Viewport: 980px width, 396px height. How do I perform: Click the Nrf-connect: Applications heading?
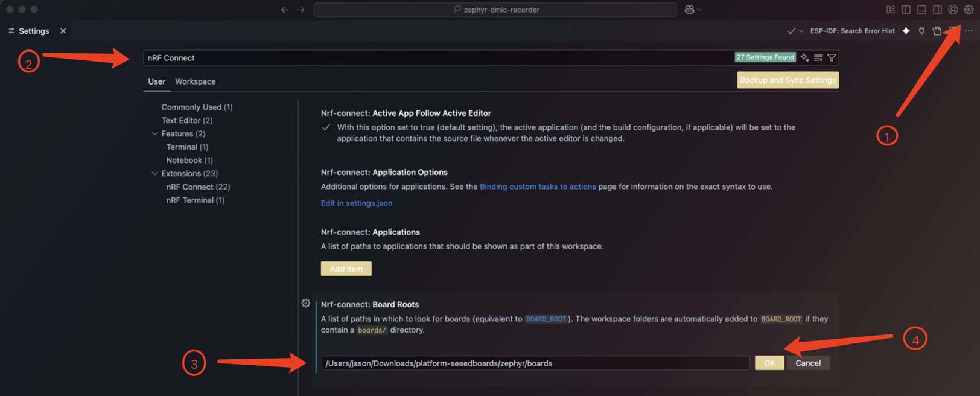click(x=371, y=232)
